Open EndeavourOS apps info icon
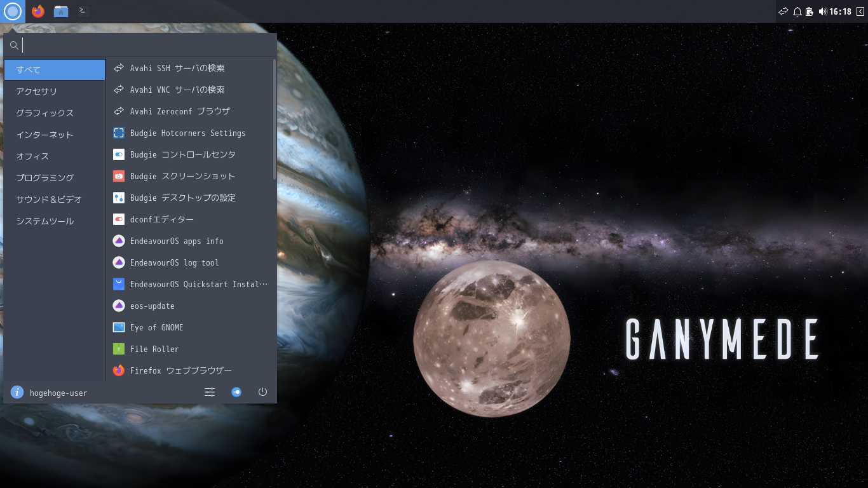Viewport: 868px width, 488px height. coord(119,241)
